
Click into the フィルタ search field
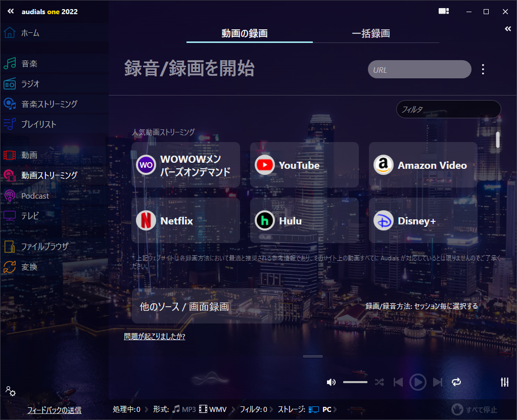[448, 109]
